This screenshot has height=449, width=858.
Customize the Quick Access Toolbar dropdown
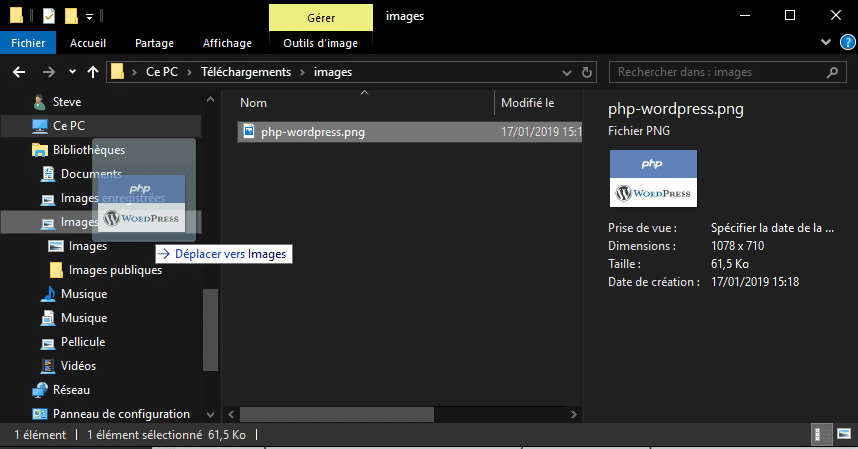89,16
